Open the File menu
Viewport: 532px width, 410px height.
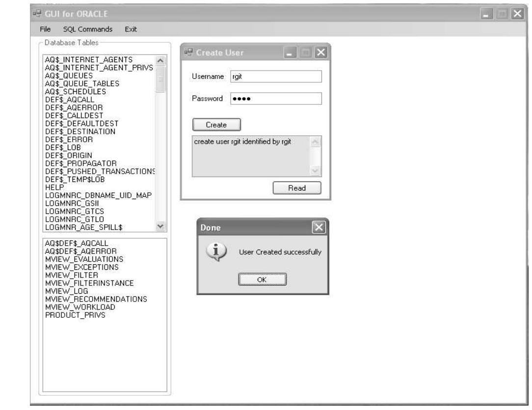(45, 29)
